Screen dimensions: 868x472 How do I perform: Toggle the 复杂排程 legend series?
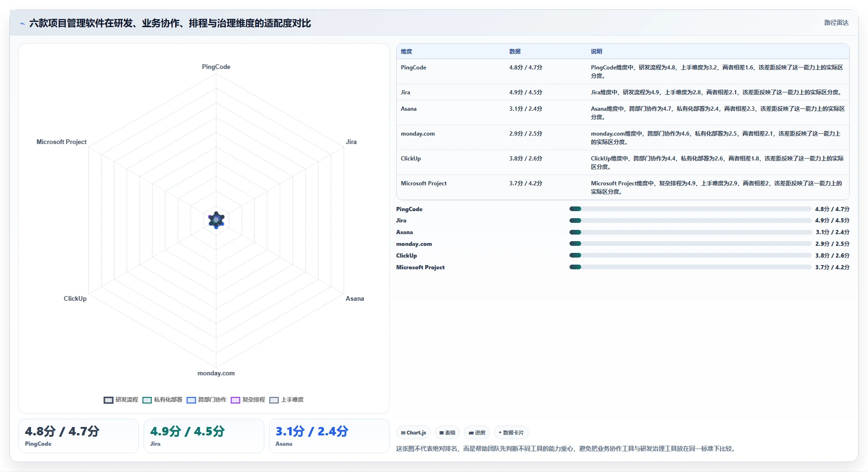pyautogui.click(x=248, y=400)
